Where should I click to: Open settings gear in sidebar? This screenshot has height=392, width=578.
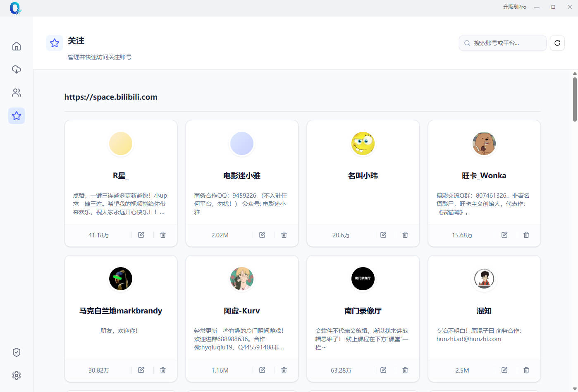(x=17, y=375)
